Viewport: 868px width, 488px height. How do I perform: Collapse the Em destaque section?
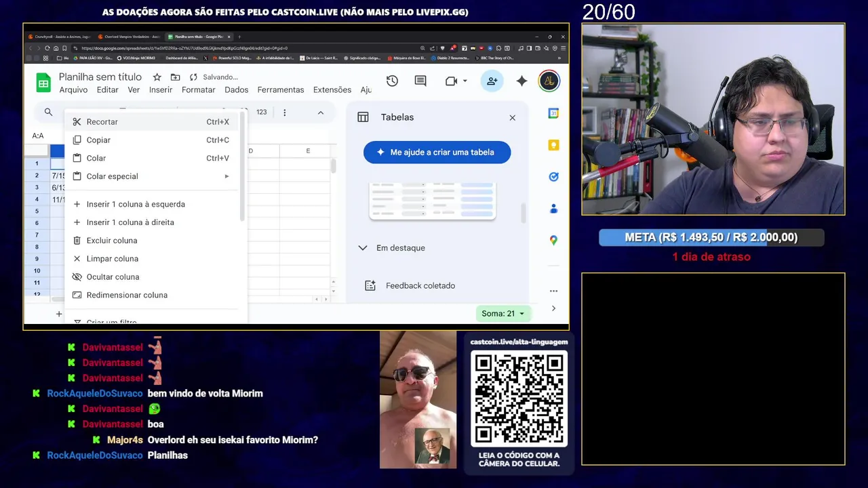point(362,248)
